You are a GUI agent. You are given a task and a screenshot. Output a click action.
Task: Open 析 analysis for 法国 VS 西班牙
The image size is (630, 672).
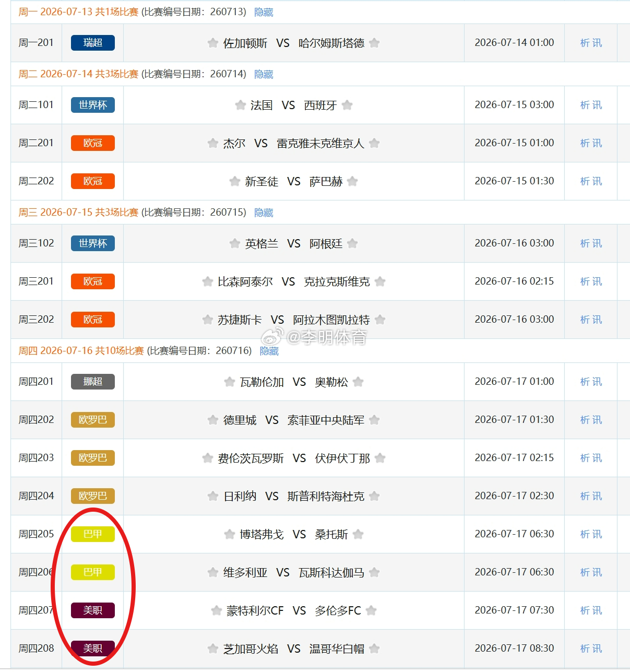pyautogui.click(x=585, y=105)
